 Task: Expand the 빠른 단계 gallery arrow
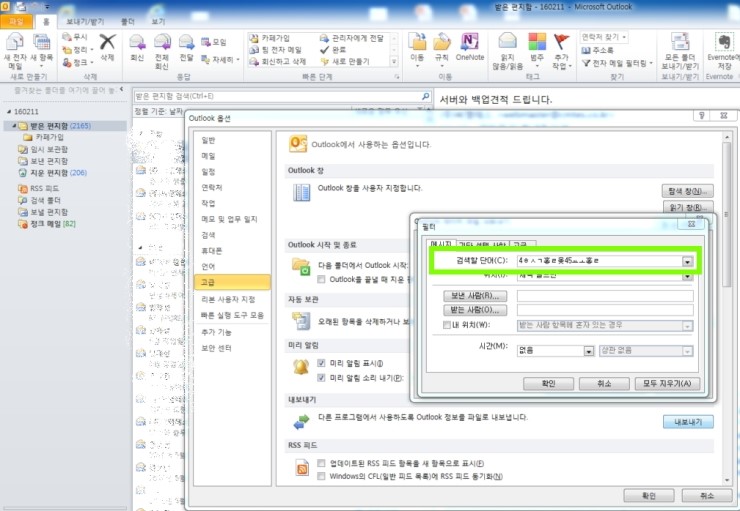(395, 61)
